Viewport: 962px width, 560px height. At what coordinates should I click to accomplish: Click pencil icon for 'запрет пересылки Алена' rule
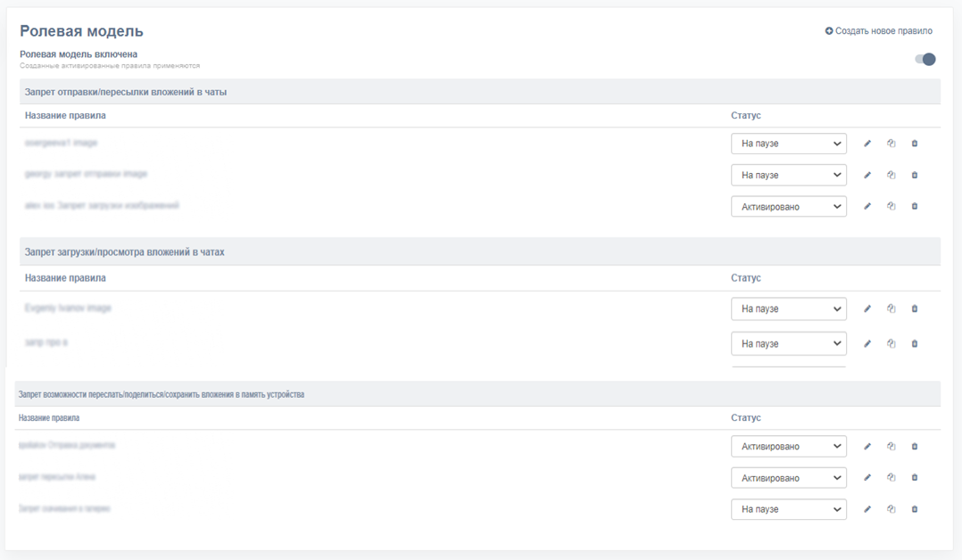click(867, 478)
